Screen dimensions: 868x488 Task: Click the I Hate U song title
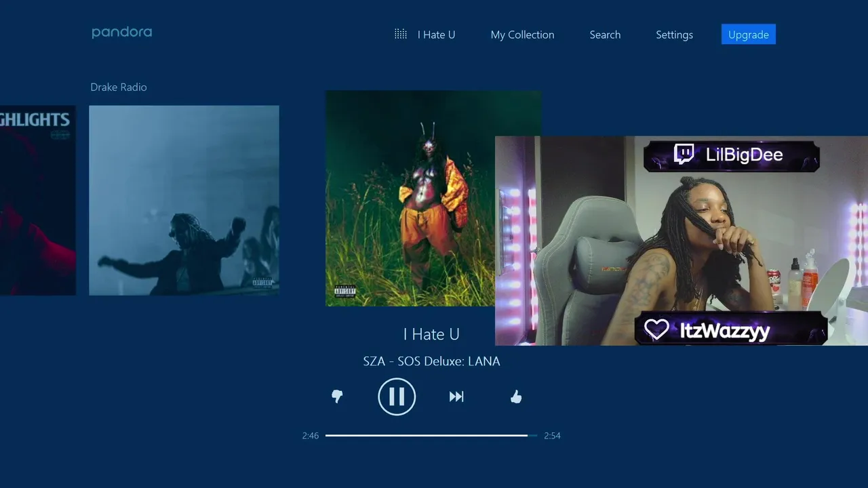click(x=431, y=334)
